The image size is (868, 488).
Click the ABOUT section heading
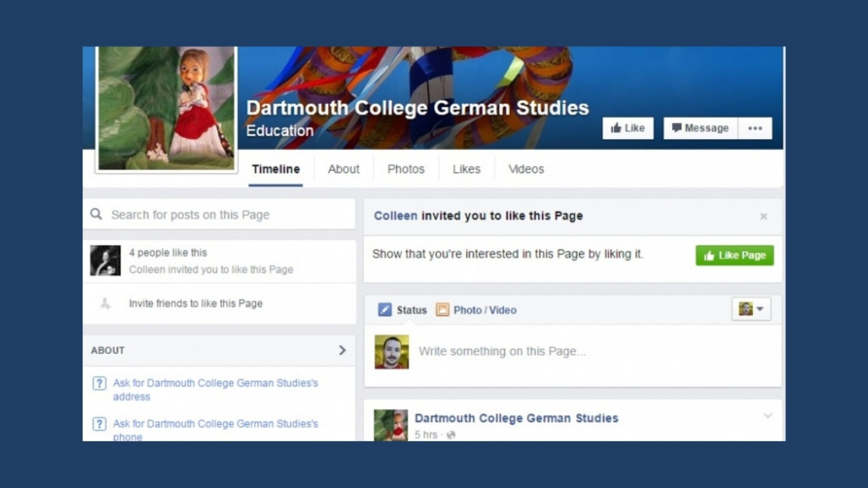pyautogui.click(x=108, y=350)
